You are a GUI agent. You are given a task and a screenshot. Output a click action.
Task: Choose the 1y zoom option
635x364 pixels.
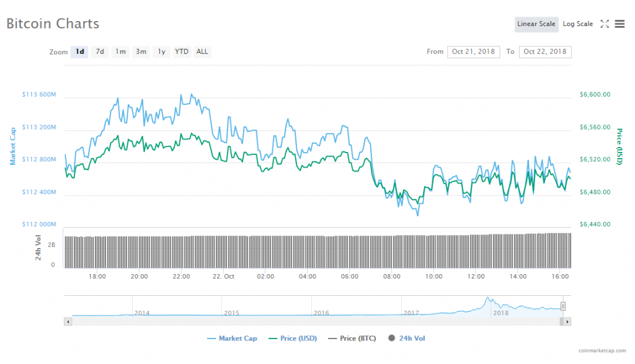pyautogui.click(x=161, y=52)
